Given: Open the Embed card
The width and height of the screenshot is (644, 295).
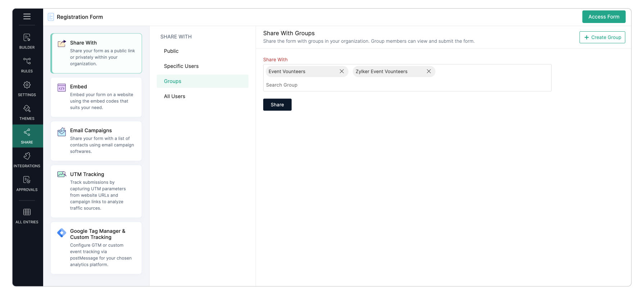Looking at the screenshot, I should [96, 97].
